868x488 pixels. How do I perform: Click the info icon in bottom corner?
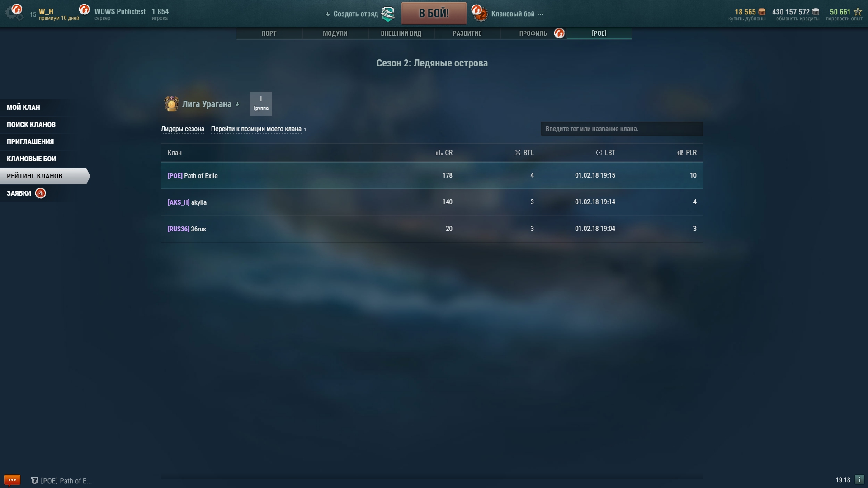[859, 480]
